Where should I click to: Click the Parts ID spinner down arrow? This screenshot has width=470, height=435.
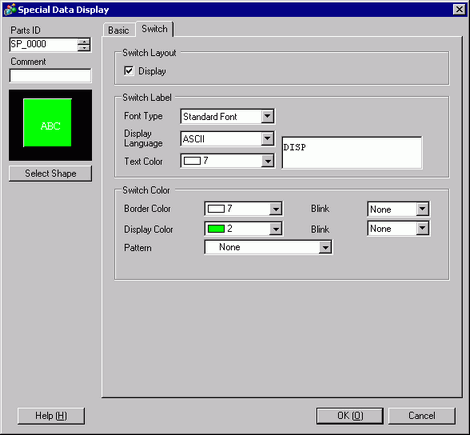tap(84, 48)
